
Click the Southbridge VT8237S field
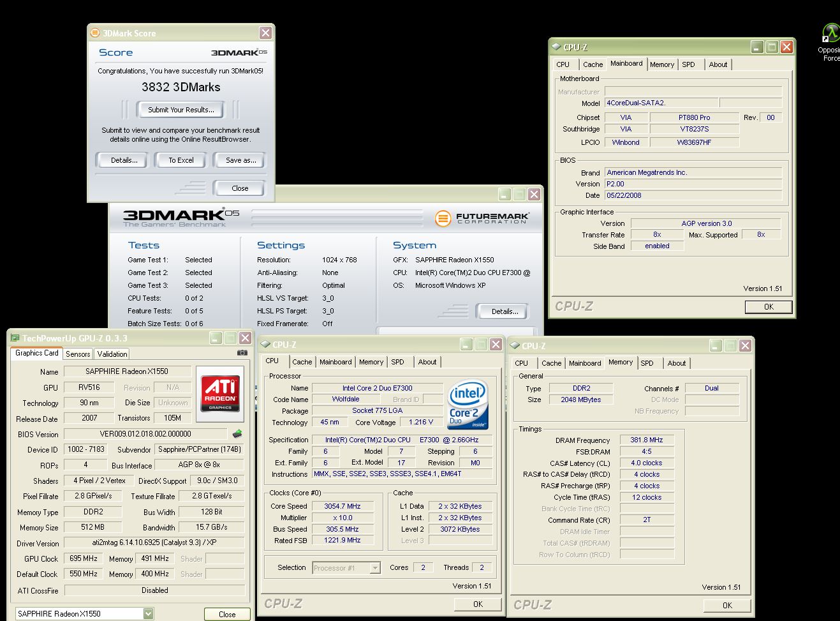pos(695,129)
